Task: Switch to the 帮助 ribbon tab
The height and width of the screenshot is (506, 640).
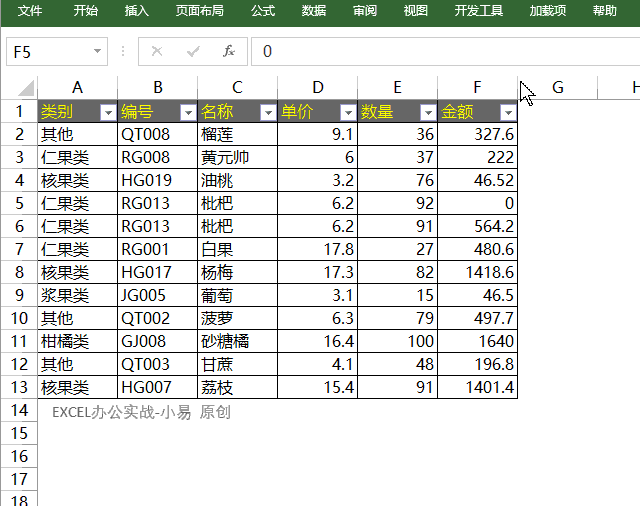Action: point(605,11)
